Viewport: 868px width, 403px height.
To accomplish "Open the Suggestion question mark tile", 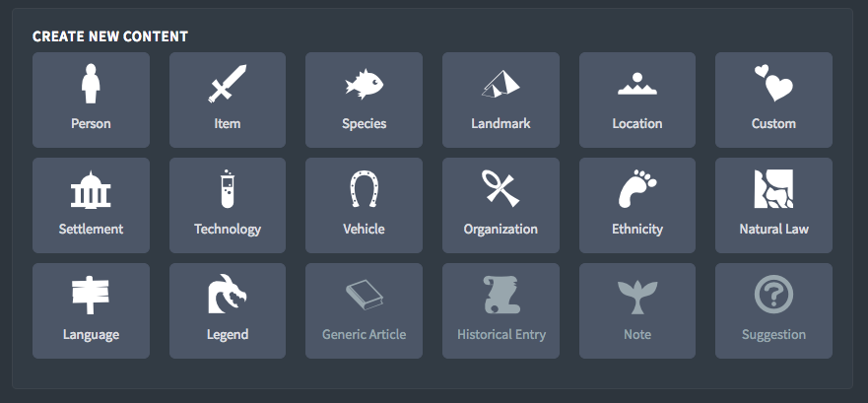I will (x=773, y=310).
